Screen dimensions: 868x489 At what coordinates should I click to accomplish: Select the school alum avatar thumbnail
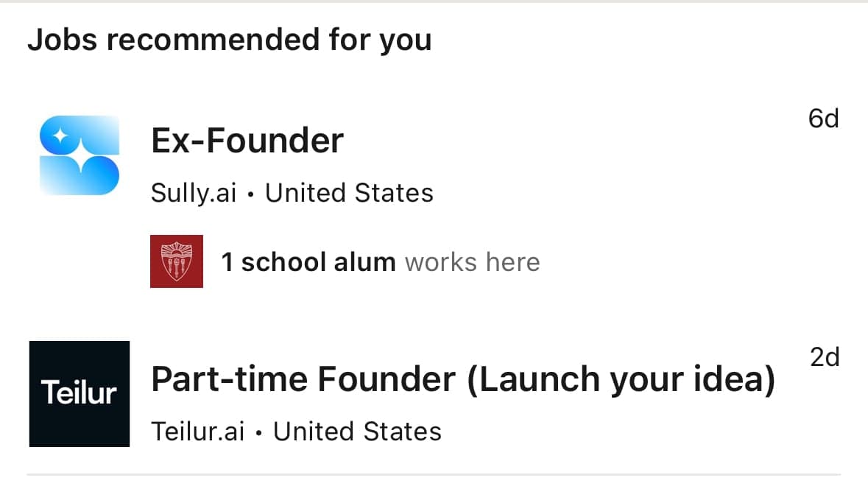pos(177,261)
